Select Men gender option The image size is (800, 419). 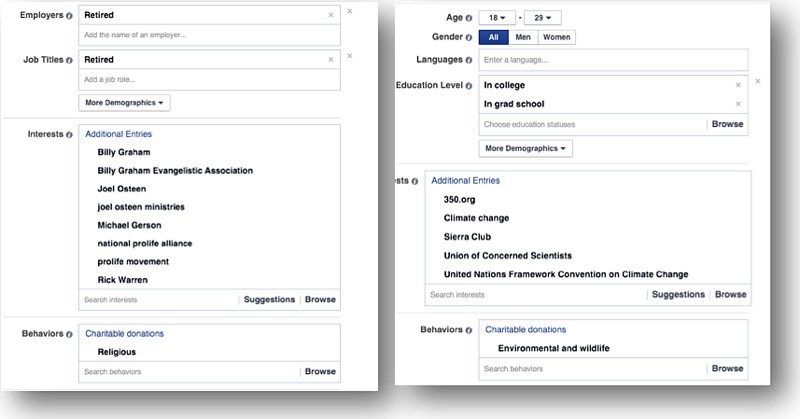(523, 37)
